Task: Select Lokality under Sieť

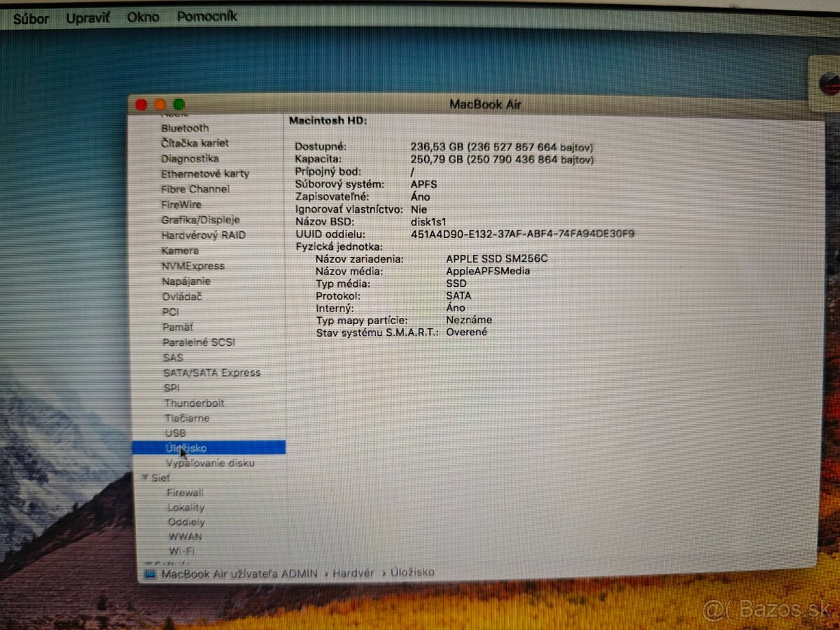Action: (x=185, y=507)
